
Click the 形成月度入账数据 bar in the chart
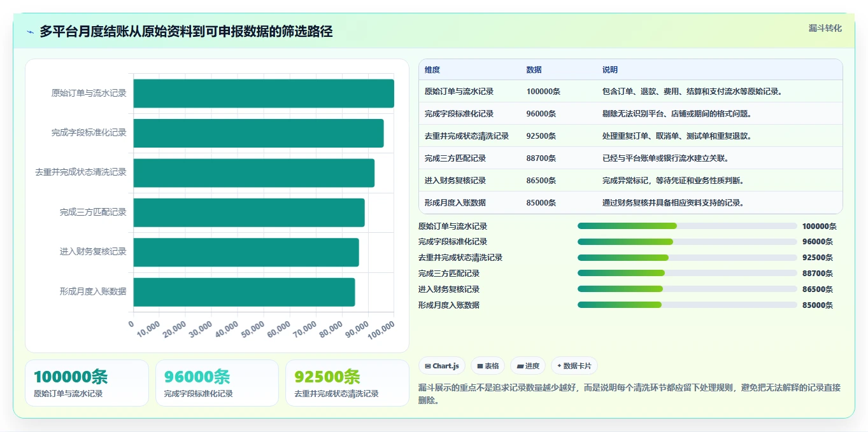coord(244,292)
